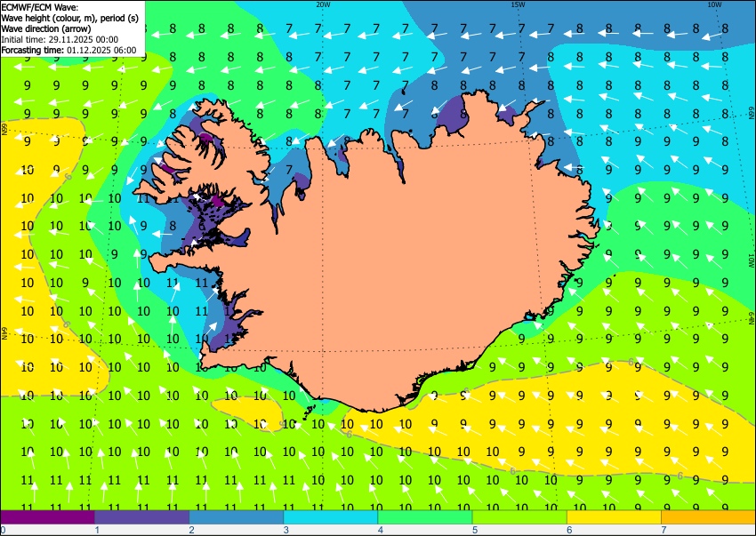This screenshot has width=756, height=536.
Task: Click "Initial time: 29.11.2025 00:00" text
Action: point(60,39)
